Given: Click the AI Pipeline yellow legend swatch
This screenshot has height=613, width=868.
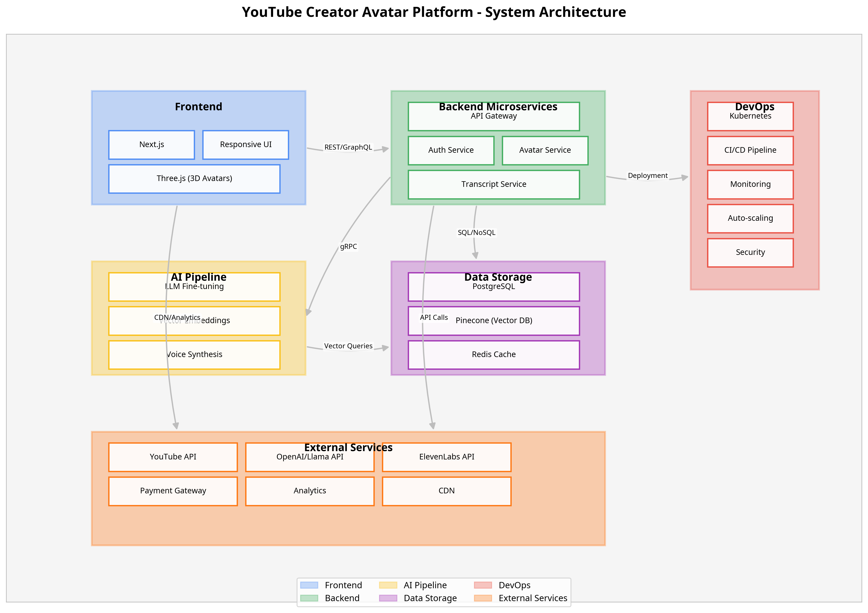Looking at the screenshot, I should coord(388,585).
